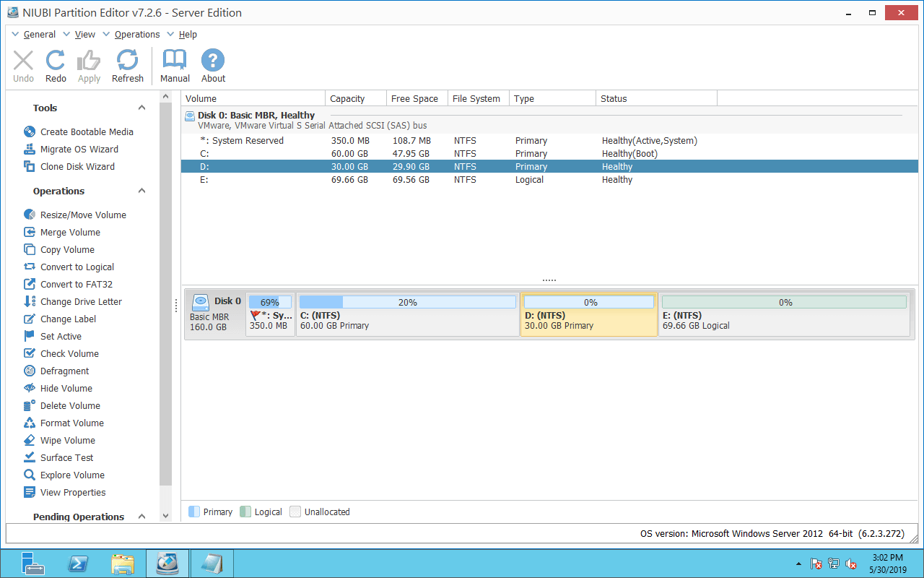Click the About question mark icon
Image resolution: width=924 pixels, height=578 pixels.
(213, 66)
